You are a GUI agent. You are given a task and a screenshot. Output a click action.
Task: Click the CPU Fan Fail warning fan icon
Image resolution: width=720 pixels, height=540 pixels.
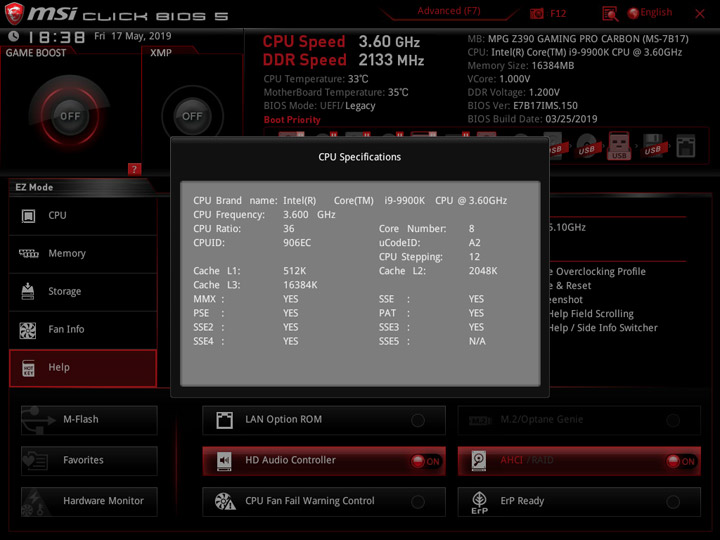point(225,501)
